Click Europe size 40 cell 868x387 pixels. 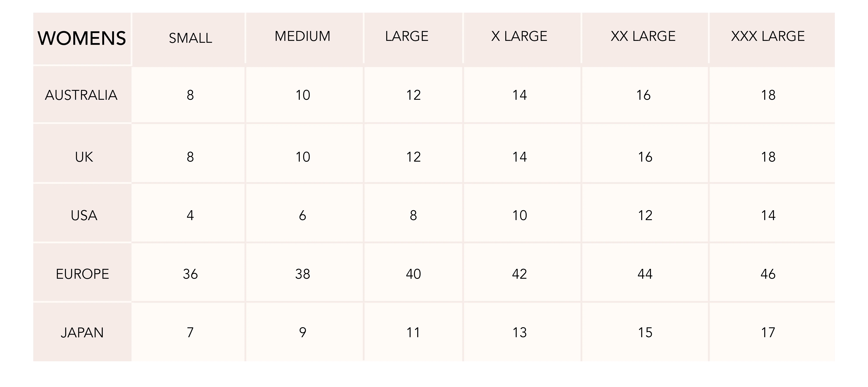click(x=413, y=274)
